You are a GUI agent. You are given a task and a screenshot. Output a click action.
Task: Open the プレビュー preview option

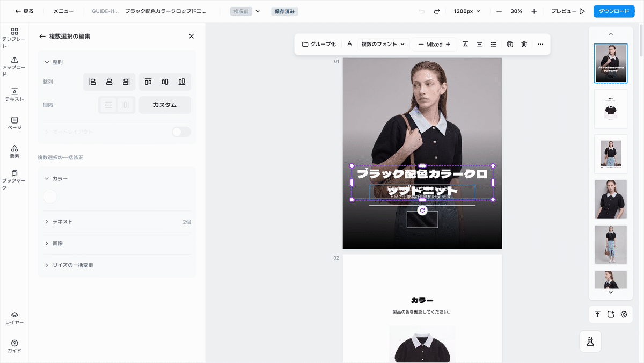click(x=568, y=11)
